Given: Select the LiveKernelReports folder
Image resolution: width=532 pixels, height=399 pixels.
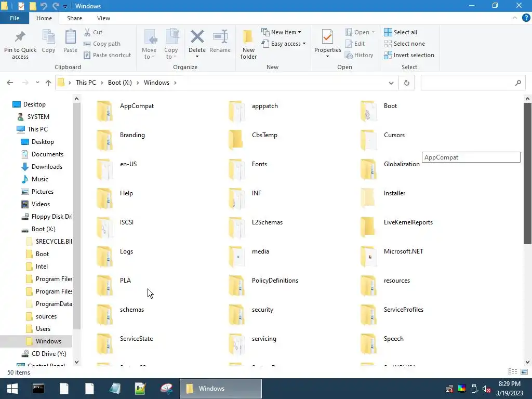Looking at the screenshot, I should 396,227.
